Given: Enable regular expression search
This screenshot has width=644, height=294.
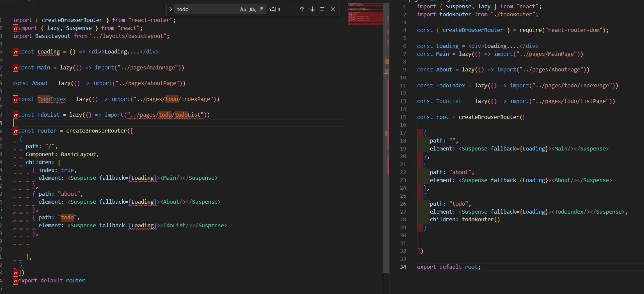Looking at the screenshot, I should click(261, 9).
